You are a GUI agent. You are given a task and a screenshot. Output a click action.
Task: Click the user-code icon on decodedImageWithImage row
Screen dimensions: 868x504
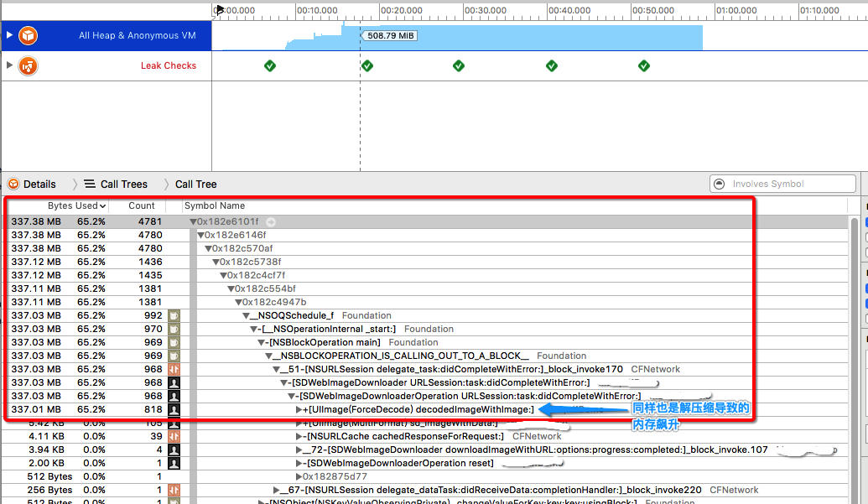click(x=174, y=409)
